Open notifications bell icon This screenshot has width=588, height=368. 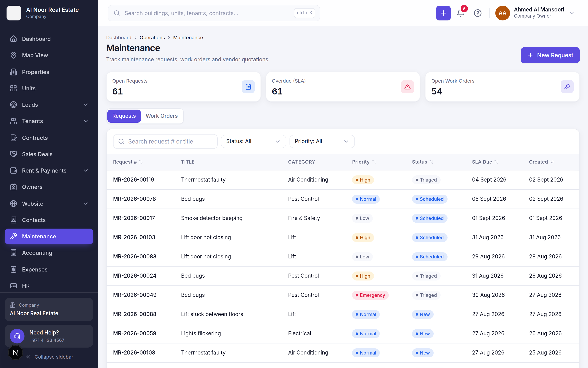point(460,13)
